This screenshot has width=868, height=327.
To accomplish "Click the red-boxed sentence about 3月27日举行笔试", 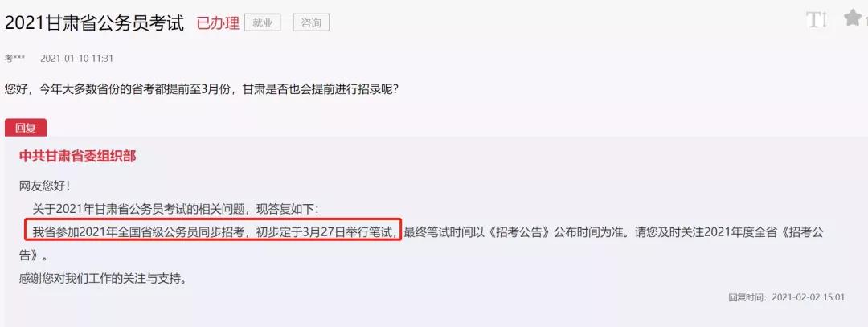I will [x=212, y=231].
